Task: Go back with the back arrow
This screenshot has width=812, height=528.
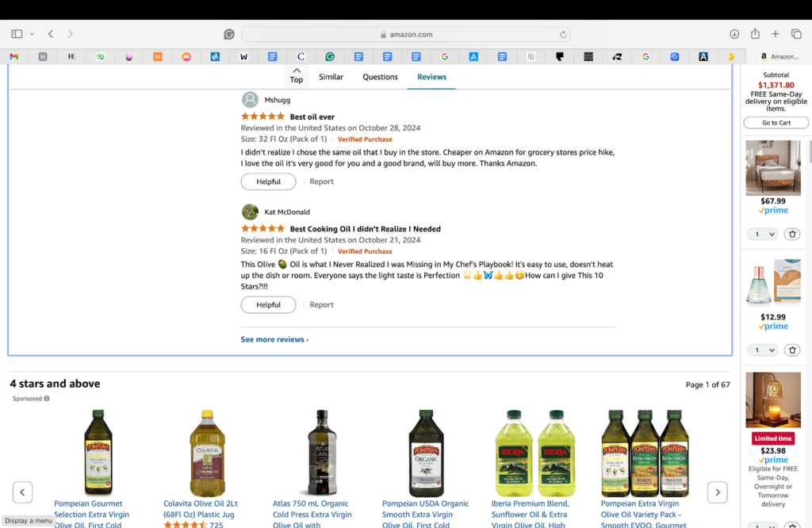Action: [51, 34]
